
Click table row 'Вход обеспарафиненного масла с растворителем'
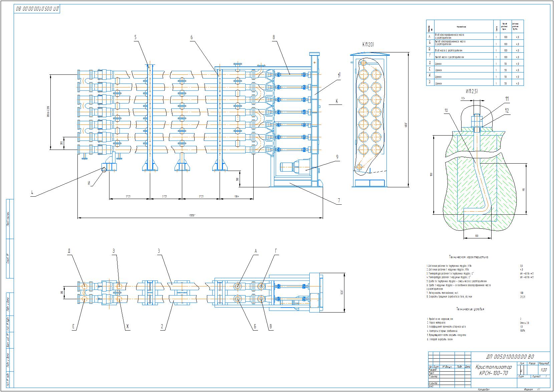coord(475,36)
